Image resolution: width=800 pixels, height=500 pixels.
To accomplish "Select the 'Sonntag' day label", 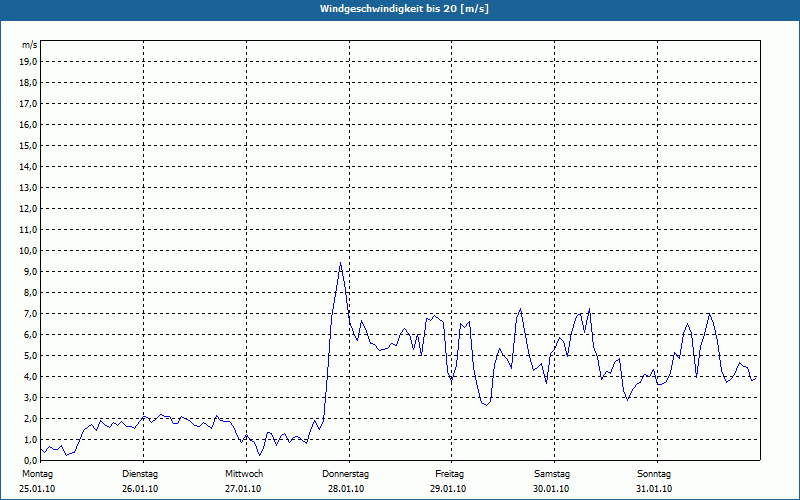I will [654, 474].
